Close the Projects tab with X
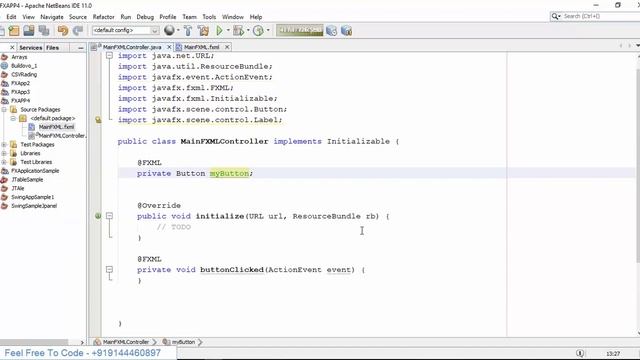Screen dimensions: 640x360 pyautogui.click(x=12, y=48)
